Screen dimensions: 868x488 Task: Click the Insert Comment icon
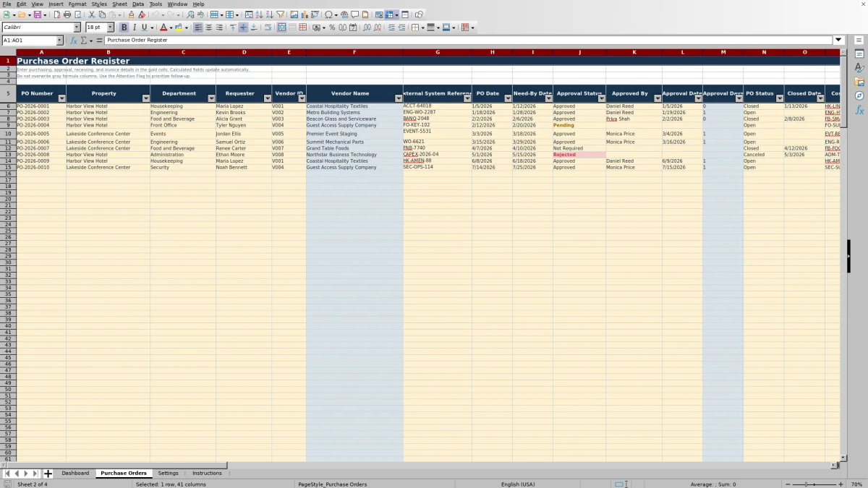pyautogui.click(x=355, y=14)
